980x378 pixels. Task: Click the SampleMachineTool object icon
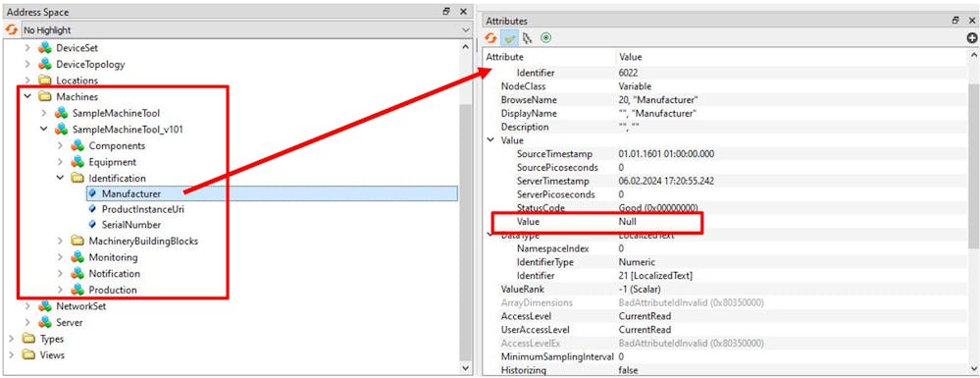point(61,113)
